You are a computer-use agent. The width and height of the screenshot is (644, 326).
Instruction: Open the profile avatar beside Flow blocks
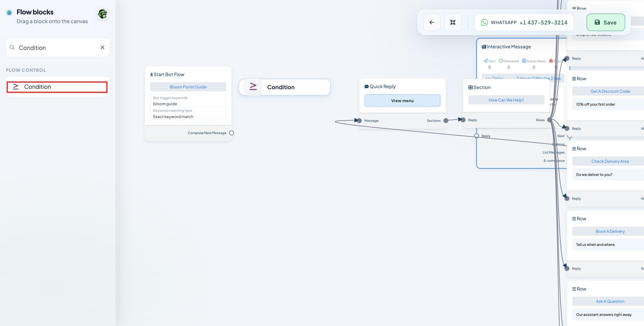point(103,14)
